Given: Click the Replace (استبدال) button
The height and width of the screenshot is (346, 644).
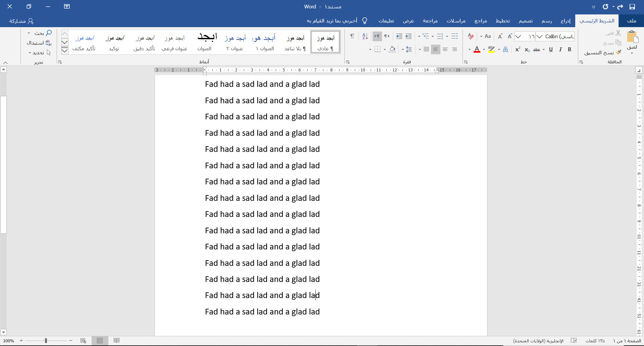Looking at the screenshot, I should coord(39,43).
